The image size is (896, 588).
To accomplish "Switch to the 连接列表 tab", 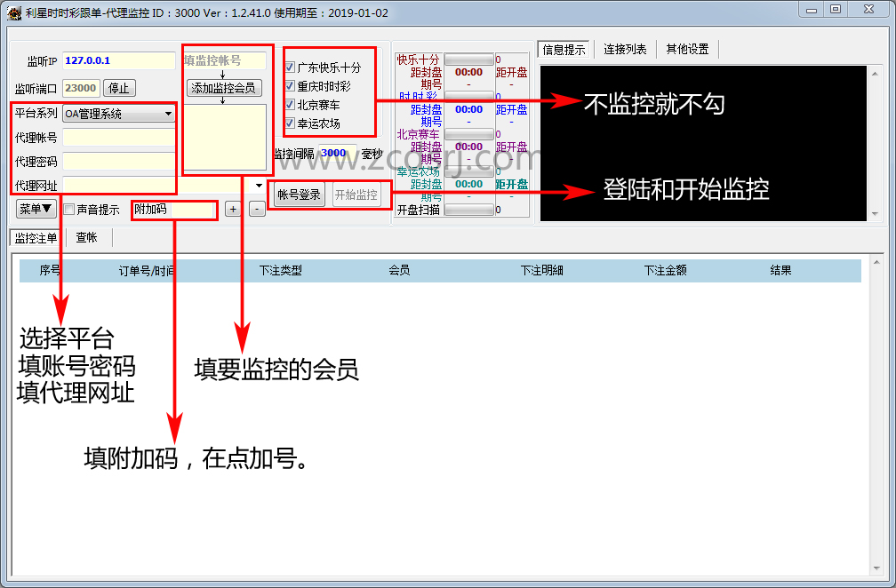I will (626, 50).
